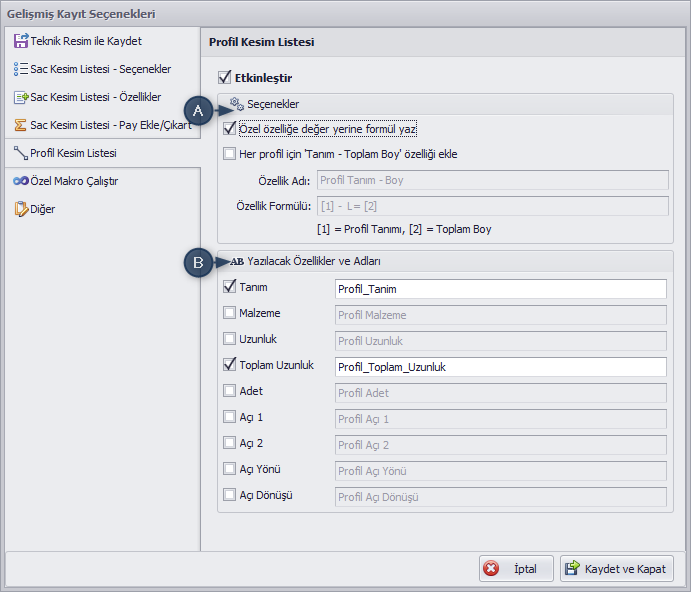Open Teknik Resim ile Kaydet section
The width and height of the screenshot is (691, 592).
click(x=103, y=41)
